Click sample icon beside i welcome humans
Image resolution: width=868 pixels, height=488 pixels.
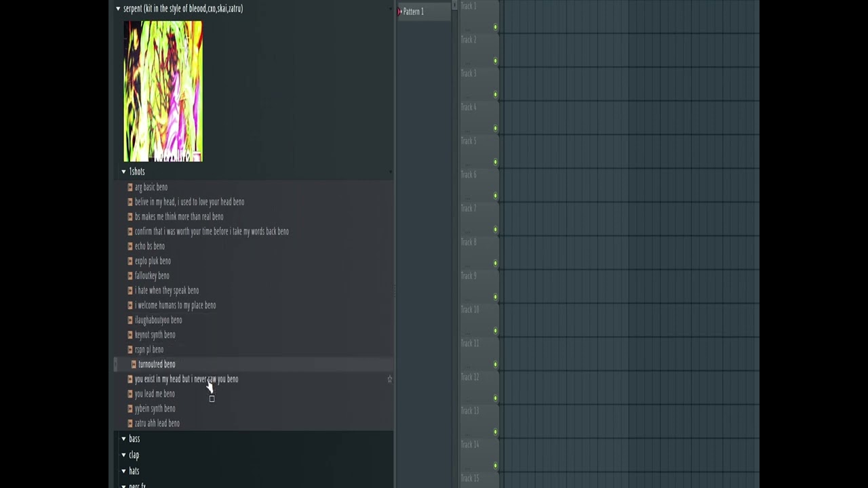point(130,306)
